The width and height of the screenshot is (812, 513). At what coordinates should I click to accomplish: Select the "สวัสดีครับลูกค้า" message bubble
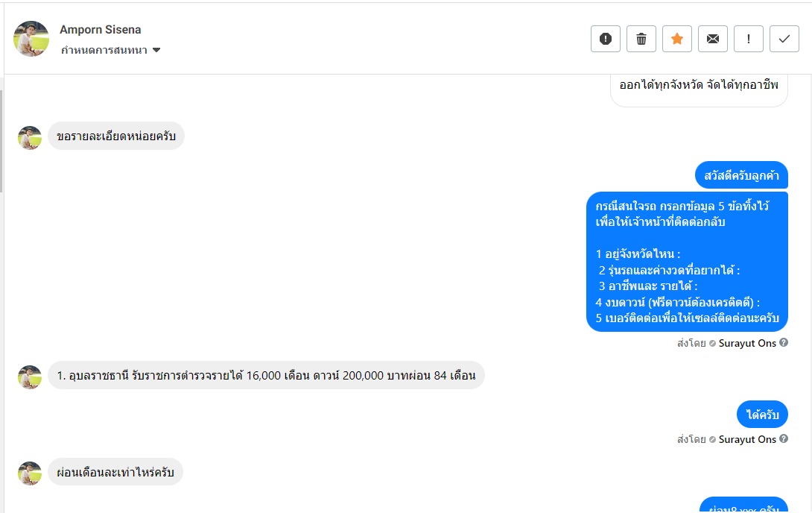click(741, 175)
